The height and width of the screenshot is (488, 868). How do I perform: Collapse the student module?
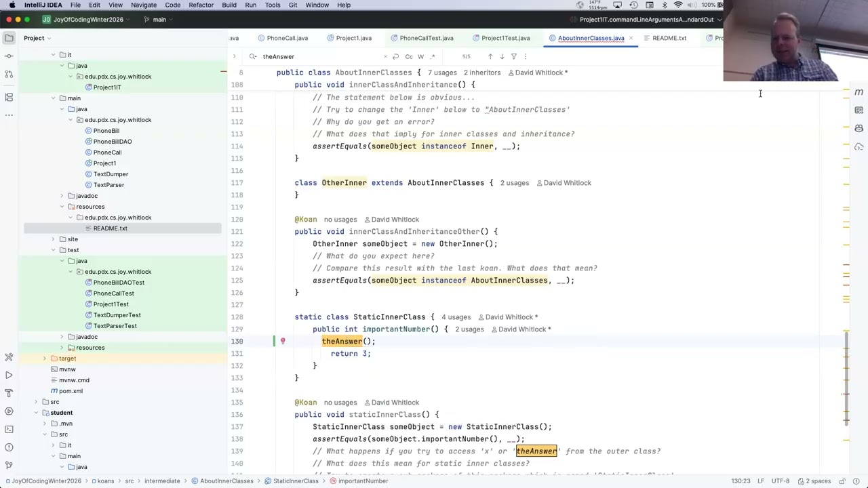36,413
